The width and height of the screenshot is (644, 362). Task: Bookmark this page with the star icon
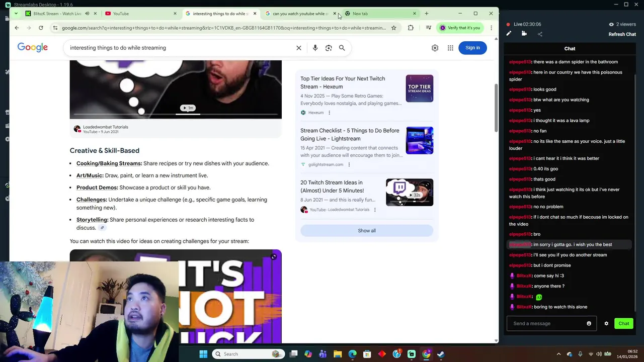point(393,28)
